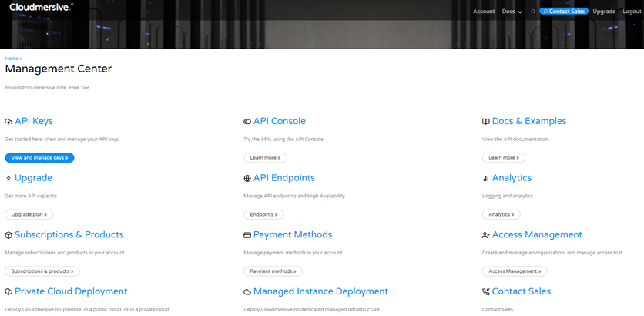The width and height of the screenshot is (644, 316).
Task: Click Upgrade in the top navigation
Action: point(604,12)
